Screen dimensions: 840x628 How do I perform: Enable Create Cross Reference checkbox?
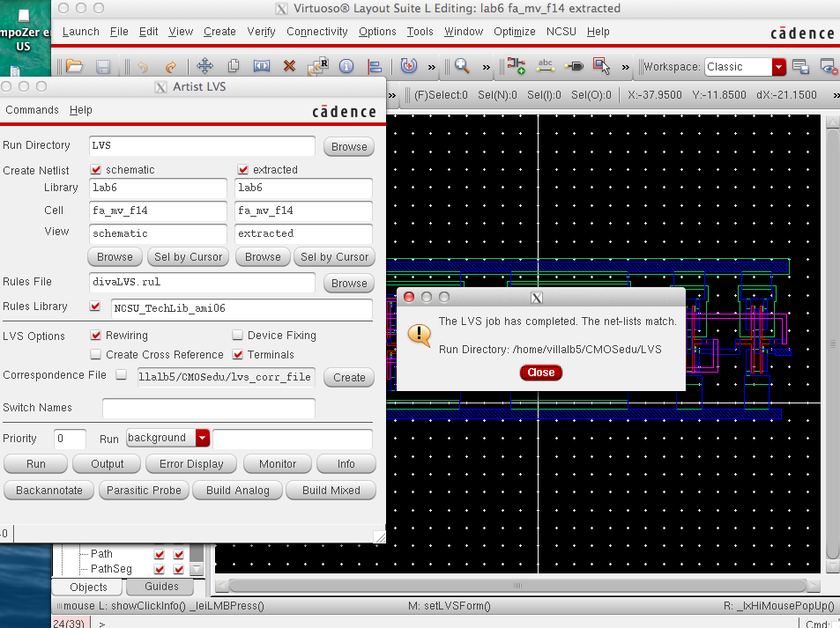pos(97,354)
